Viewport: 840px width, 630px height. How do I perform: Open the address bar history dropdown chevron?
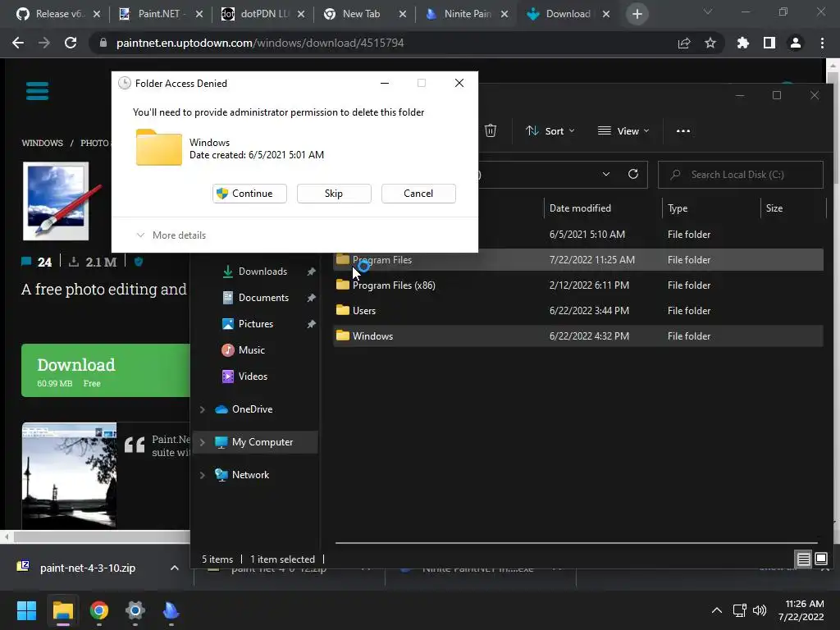click(606, 174)
